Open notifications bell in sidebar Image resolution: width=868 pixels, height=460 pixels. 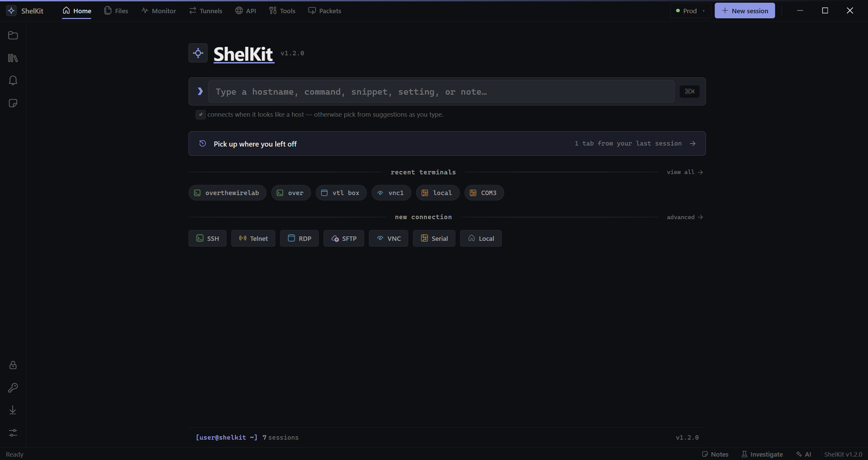click(x=13, y=80)
